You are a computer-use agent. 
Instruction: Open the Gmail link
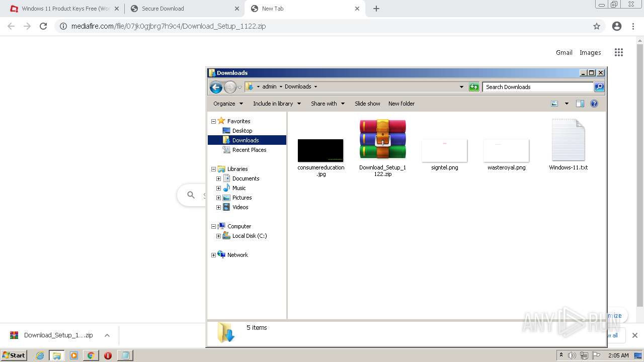click(564, 52)
